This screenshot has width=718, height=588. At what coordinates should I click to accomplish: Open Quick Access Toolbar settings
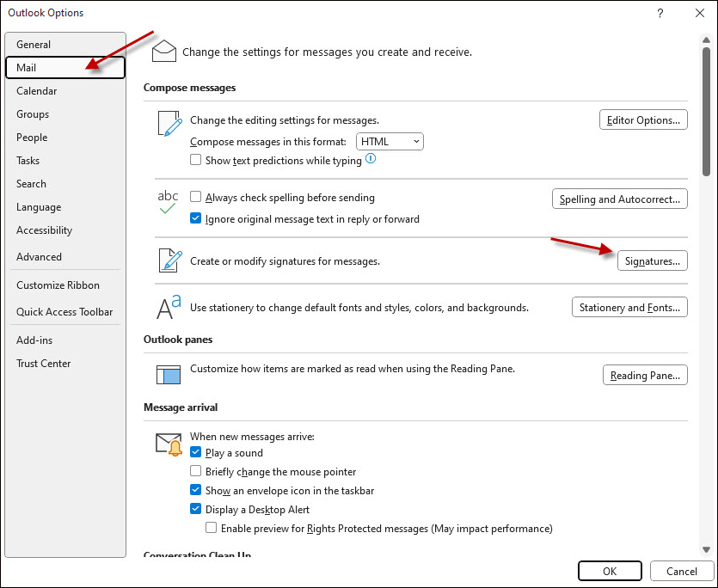tap(65, 312)
